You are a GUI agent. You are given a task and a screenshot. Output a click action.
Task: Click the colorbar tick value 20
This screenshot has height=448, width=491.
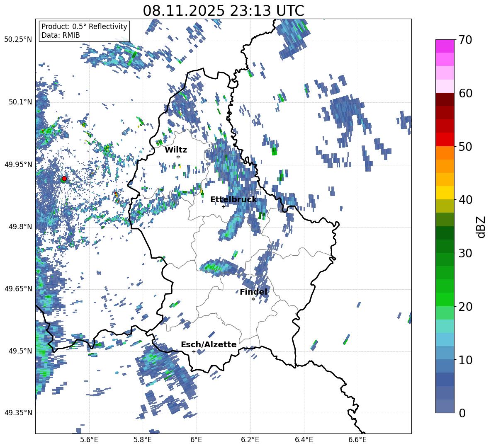466,306
